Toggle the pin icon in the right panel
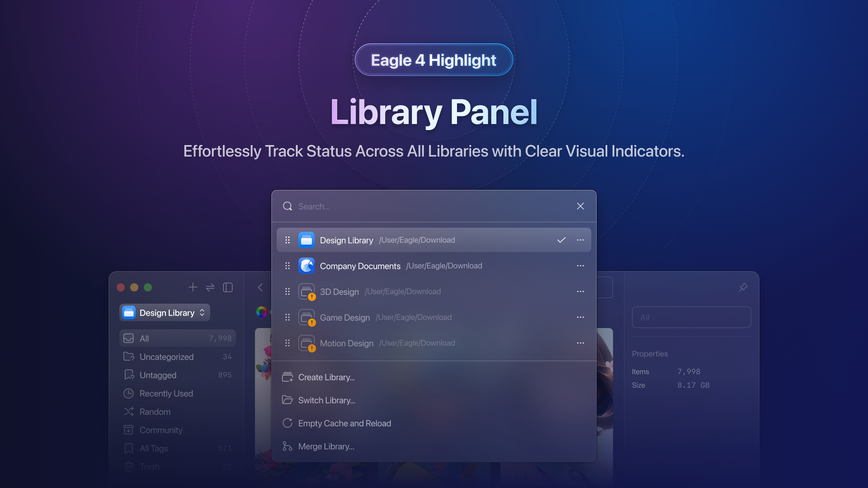Screen dimensions: 868x488 pyautogui.click(x=743, y=287)
